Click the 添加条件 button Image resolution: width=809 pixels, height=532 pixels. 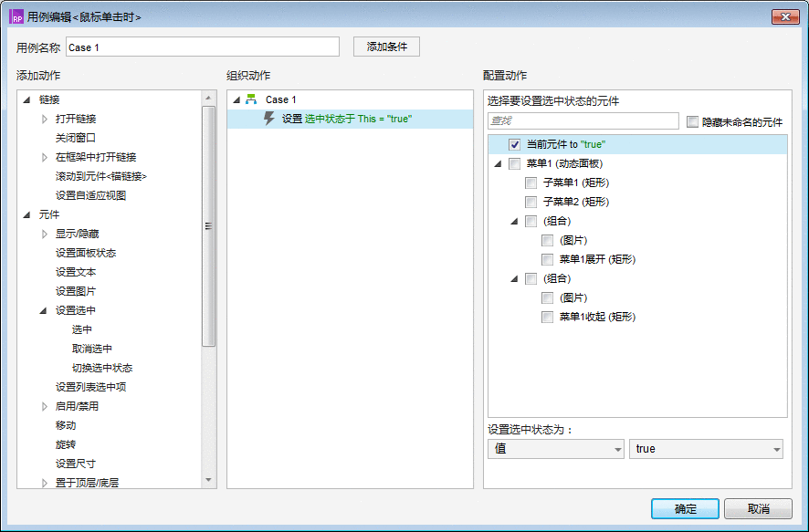click(x=386, y=47)
